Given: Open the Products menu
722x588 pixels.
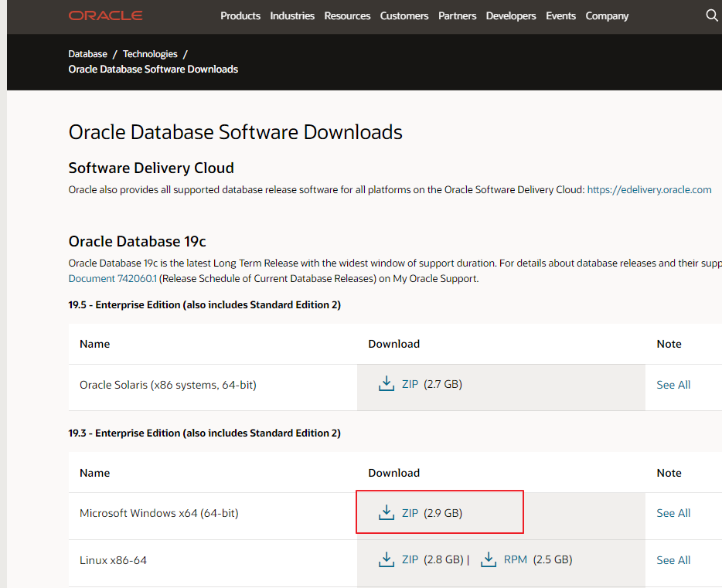Looking at the screenshot, I should [x=240, y=15].
